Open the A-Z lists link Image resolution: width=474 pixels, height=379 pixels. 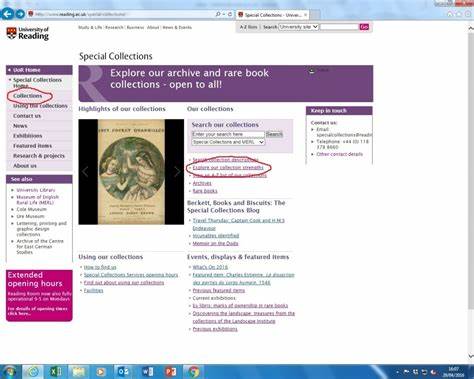(248, 27)
